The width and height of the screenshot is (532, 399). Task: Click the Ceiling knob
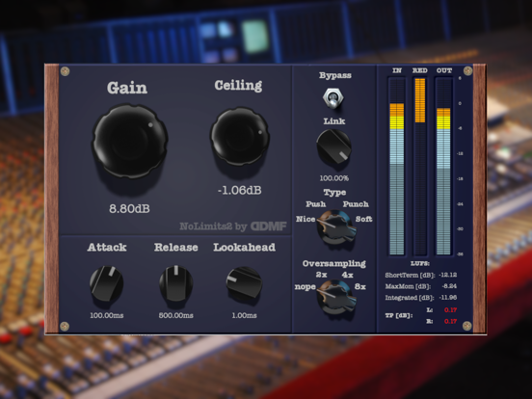tap(240, 137)
